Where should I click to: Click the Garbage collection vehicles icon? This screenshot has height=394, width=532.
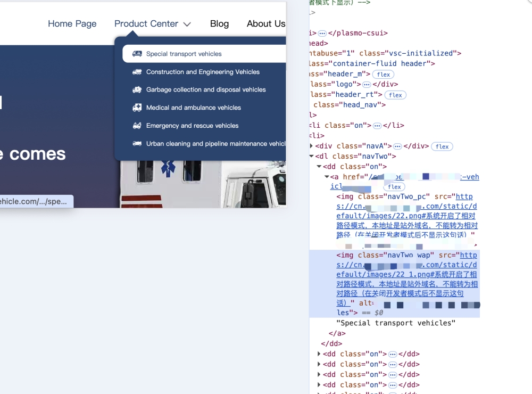point(137,89)
